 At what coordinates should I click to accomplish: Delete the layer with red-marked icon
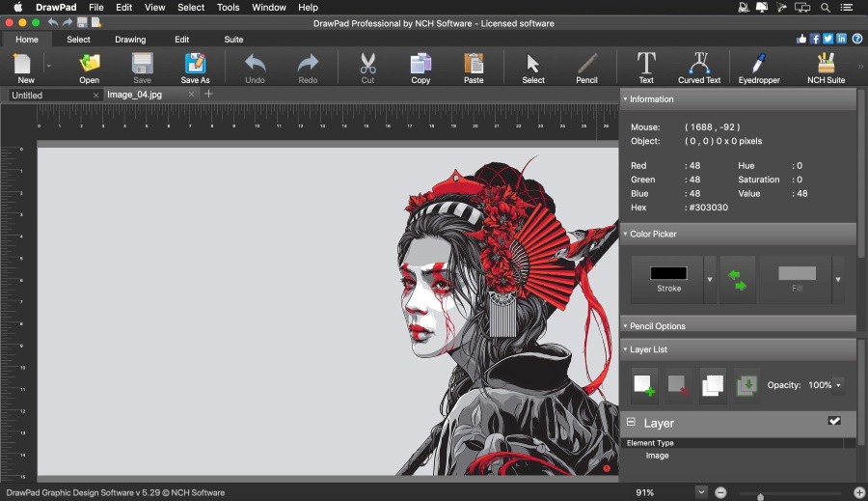pos(678,384)
